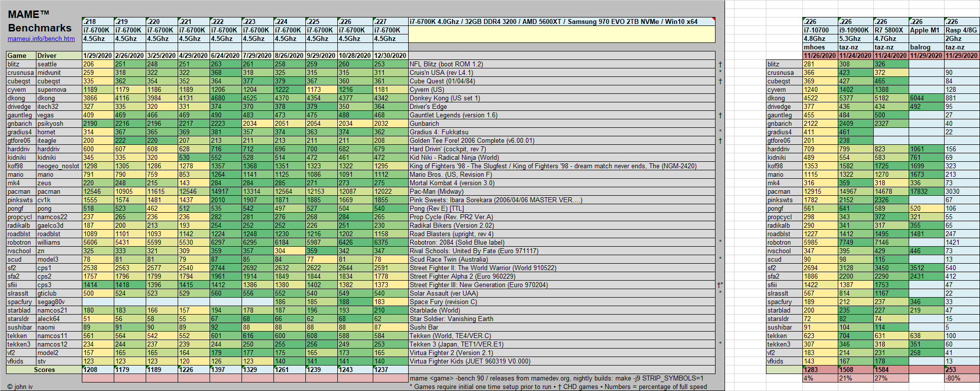980x391 pixels.
Task: Click the robotron value 7749 for i9-10900K
Action: coord(855,242)
